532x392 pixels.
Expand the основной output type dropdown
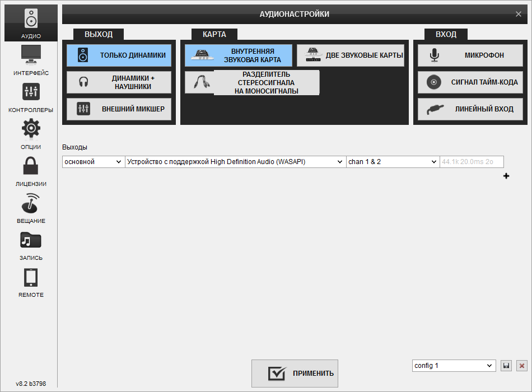coord(93,162)
